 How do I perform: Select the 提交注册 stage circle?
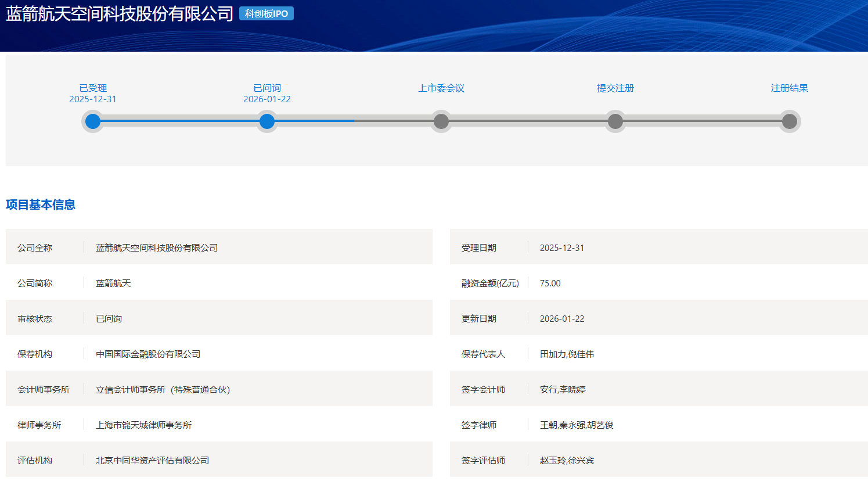(615, 121)
